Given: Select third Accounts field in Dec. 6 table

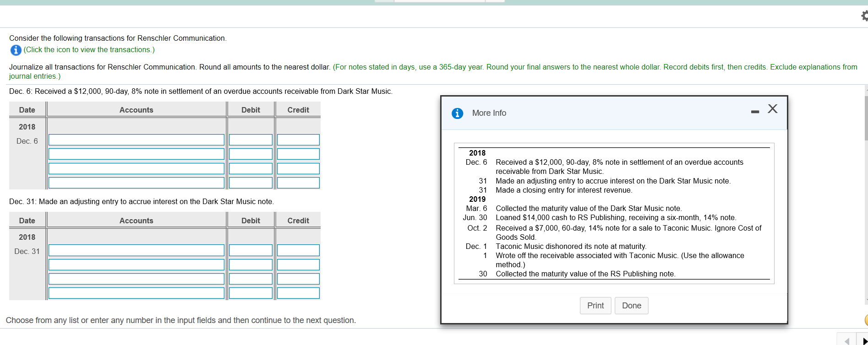Looking at the screenshot, I should coord(136,168).
